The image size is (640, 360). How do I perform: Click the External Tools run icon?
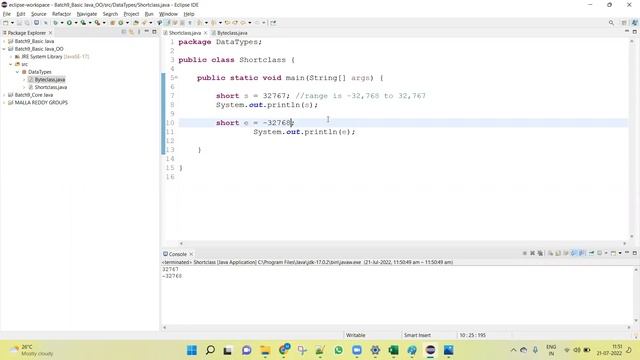tap(97, 23)
